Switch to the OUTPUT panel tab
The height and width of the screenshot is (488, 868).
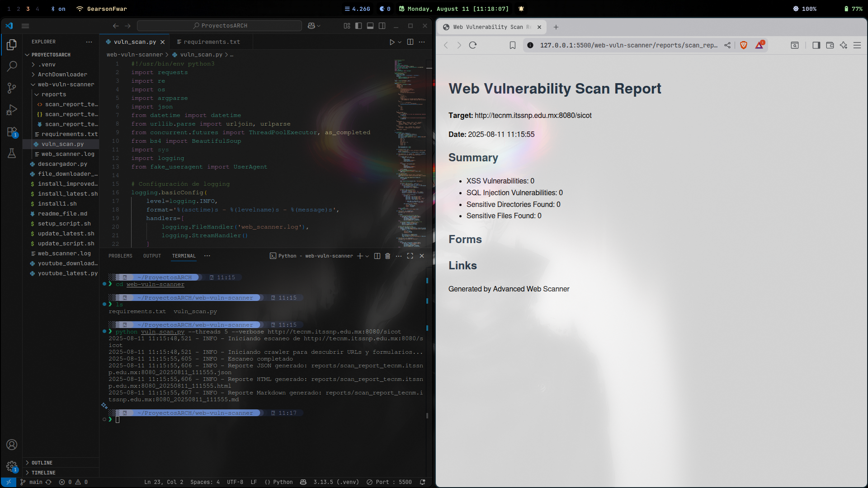click(x=152, y=256)
